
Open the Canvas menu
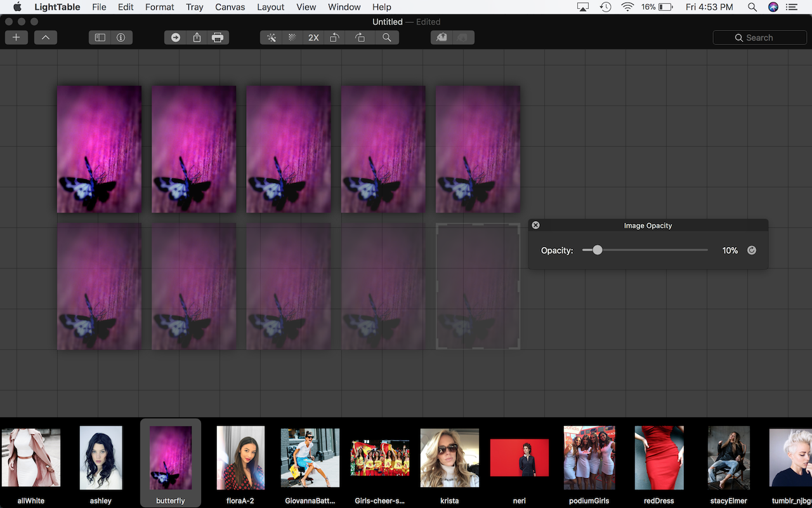tap(230, 7)
